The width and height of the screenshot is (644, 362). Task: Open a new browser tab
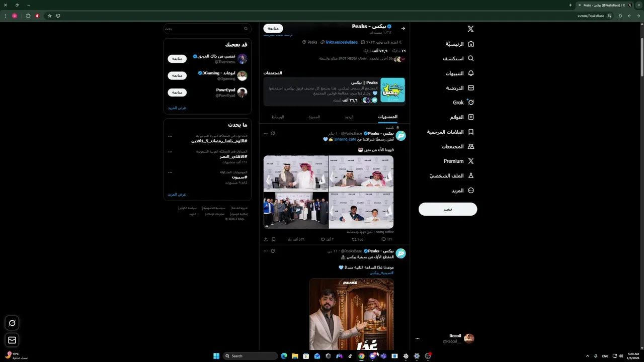(570, 5)
